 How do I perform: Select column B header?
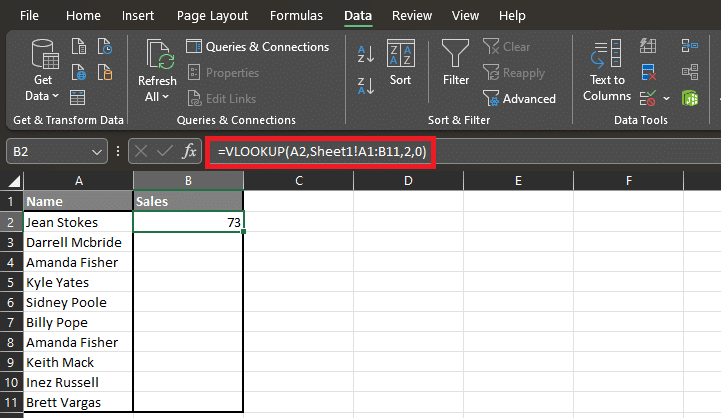[x=188, y=181]
